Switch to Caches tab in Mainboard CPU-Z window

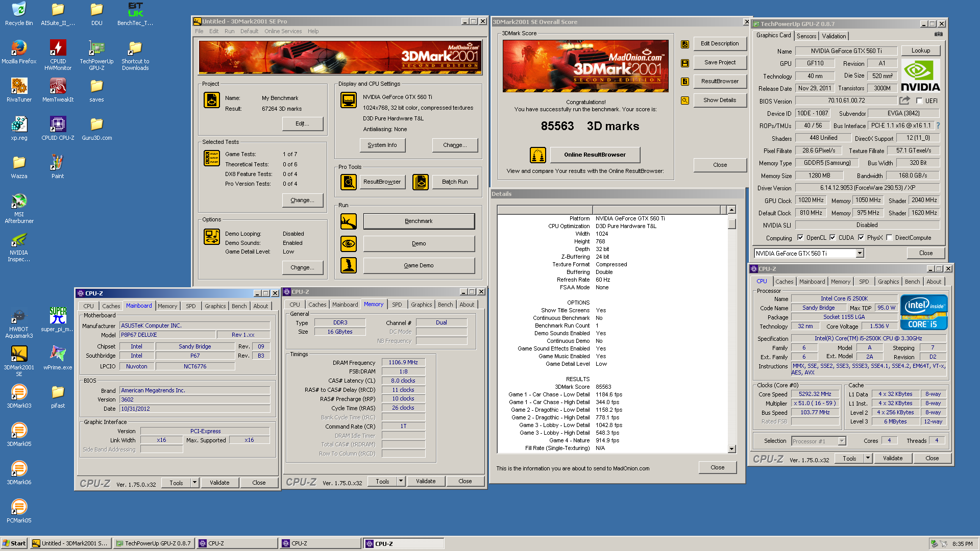click(111, 306)
